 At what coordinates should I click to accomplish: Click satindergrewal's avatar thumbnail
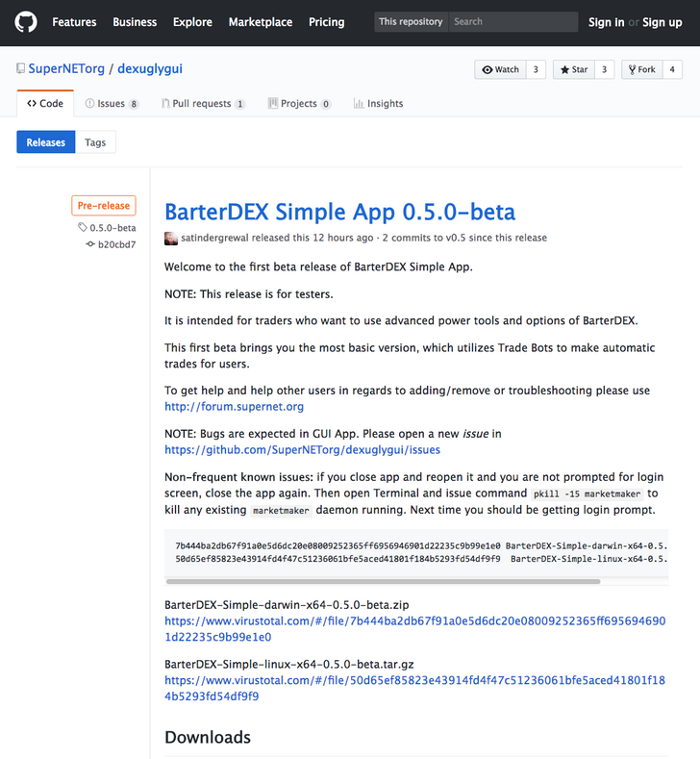tap(171, 239)
